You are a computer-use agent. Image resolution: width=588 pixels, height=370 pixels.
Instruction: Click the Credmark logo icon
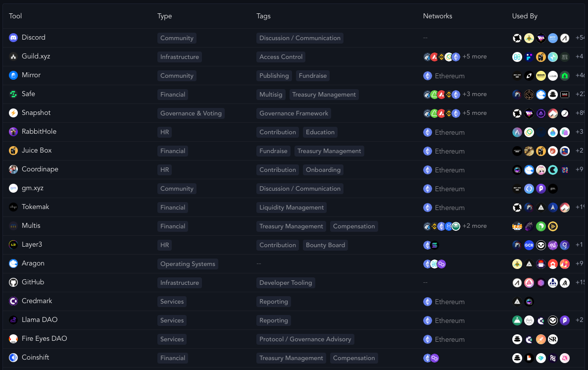(13, 301)
